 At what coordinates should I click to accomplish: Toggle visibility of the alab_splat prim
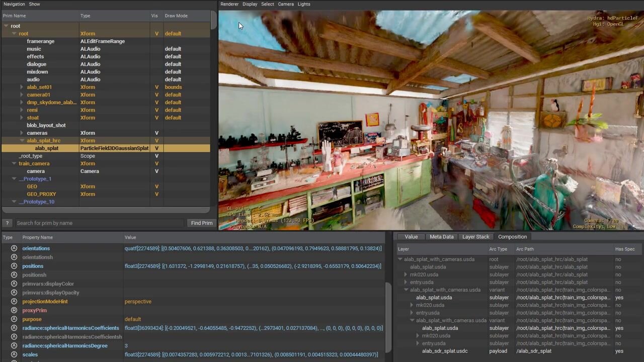point(156,148)
